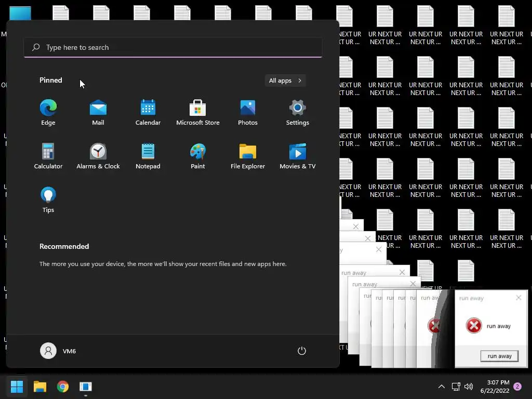Image resolution: width=532 pixels, height=399 pixels.
Task: Focus the Type here to search box
Action: coord(173,47)
